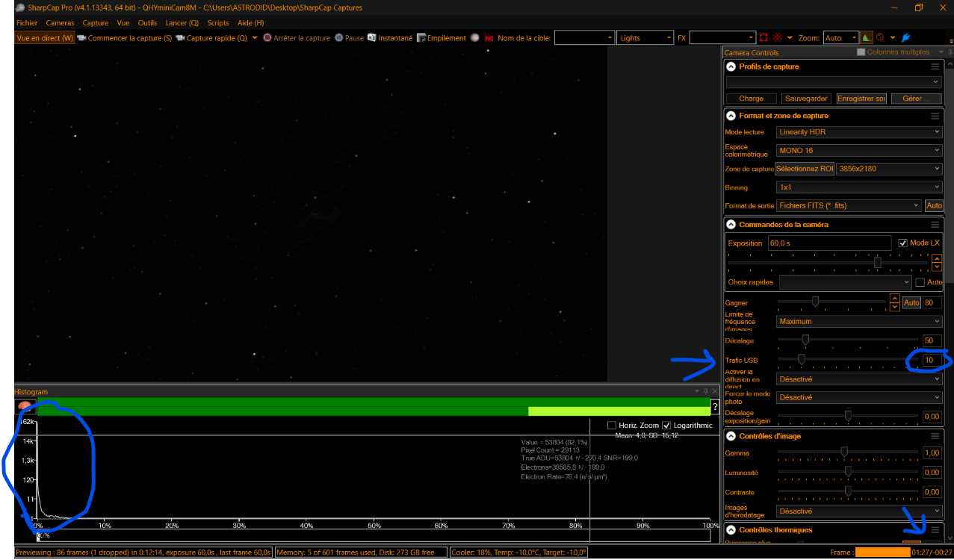
Task: Open the Mode lecture dropdown
Action: [858, 132]
